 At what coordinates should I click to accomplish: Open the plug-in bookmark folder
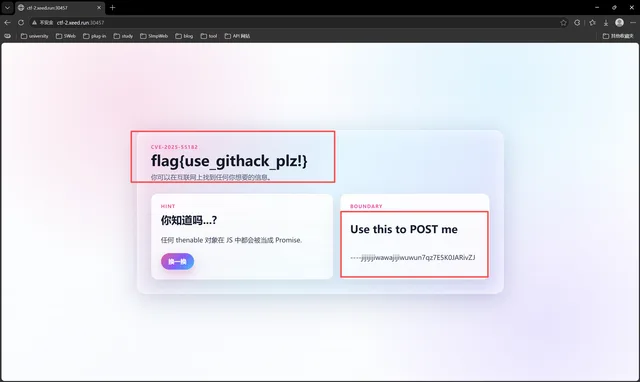tap(94, 36)
